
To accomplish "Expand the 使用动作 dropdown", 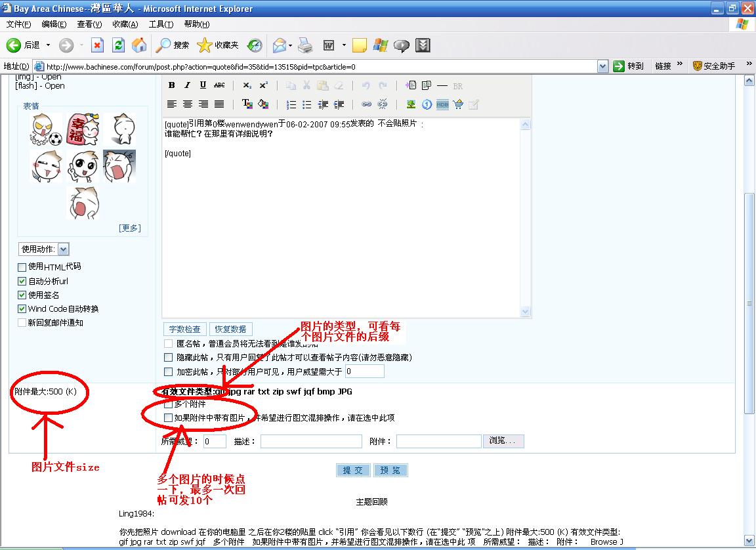I will pos(63,249).
